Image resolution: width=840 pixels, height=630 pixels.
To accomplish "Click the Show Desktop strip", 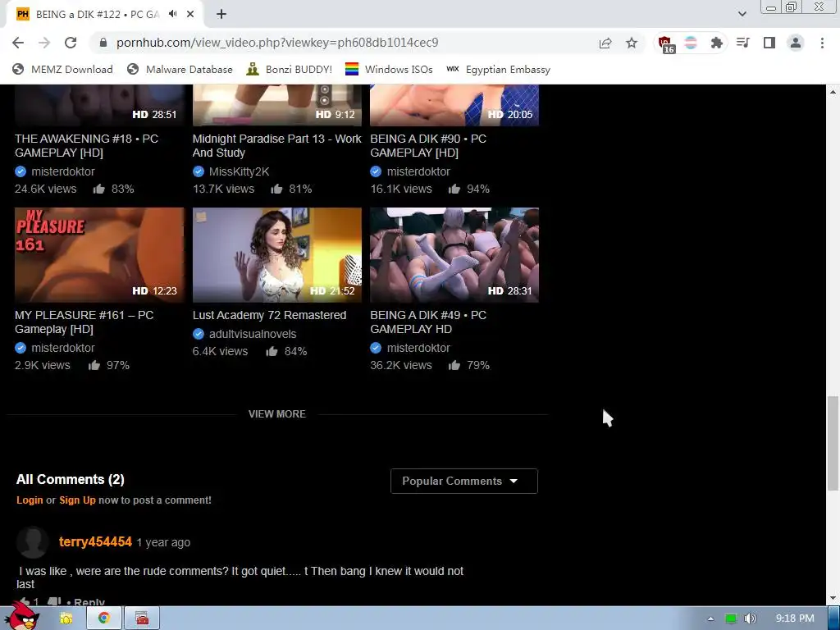I will pyautogui.click(x=834, y=619).
